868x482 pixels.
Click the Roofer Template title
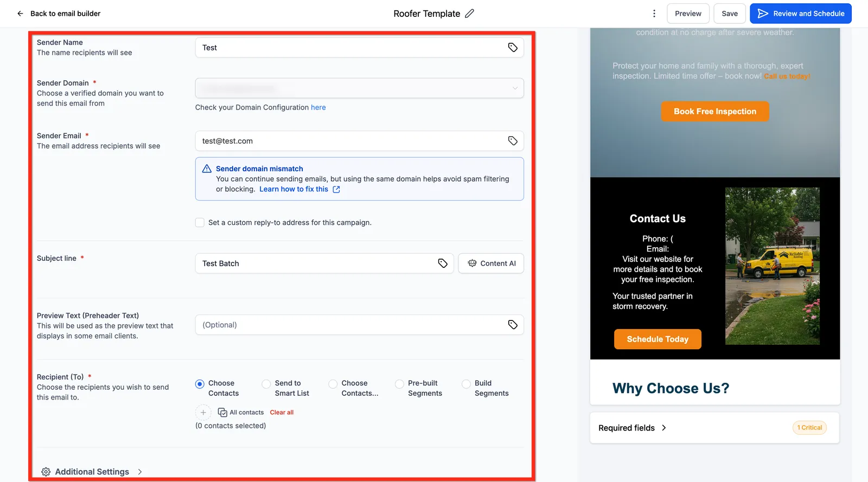427,14
